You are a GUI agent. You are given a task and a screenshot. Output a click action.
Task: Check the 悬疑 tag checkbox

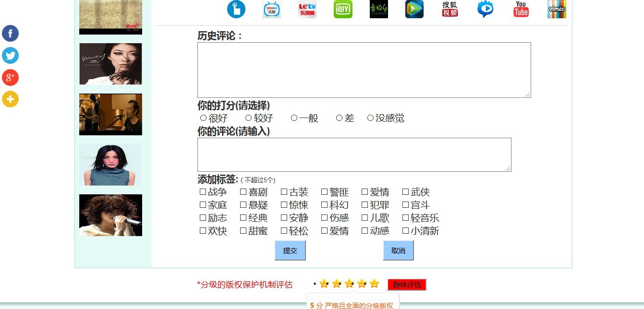tap(243, 205)
